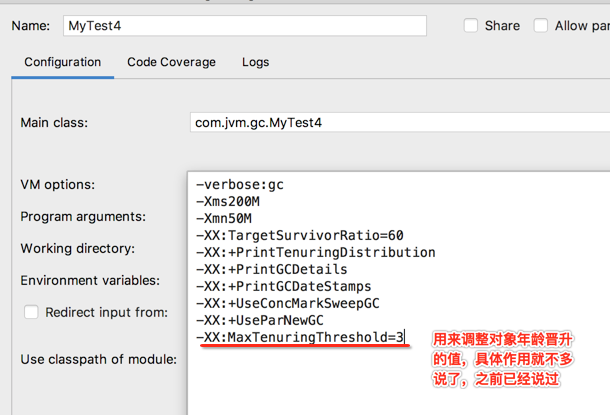Click the Name label
The image size is (610, 415).
pyautogui.click(x=31, y=26)
